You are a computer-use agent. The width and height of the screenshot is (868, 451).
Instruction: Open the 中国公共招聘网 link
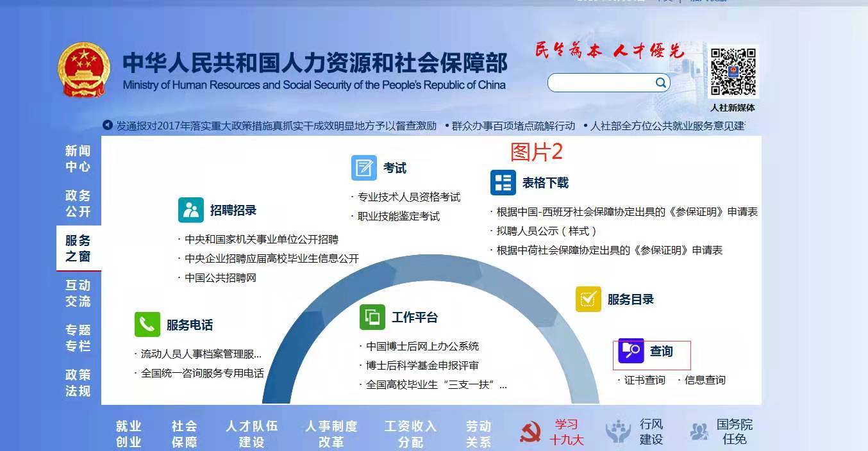(221, 277)
